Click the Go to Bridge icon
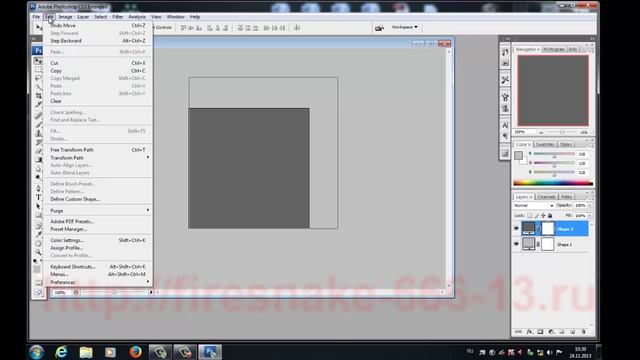The height and width of the screenshot is (360, 640). (x=379, y=28)
